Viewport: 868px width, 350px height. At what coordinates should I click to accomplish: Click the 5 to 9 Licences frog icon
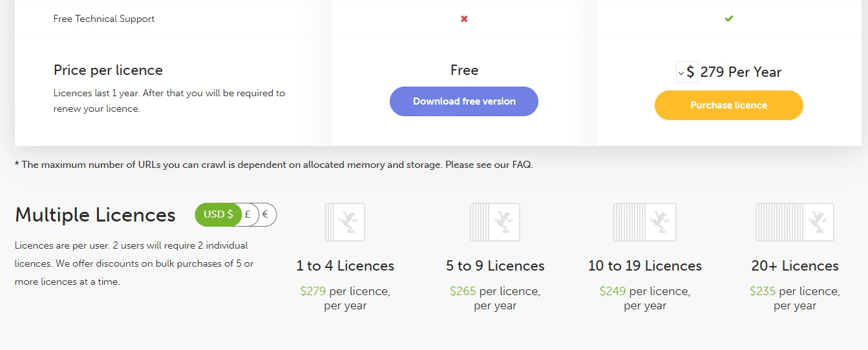[x=495, y=222]
